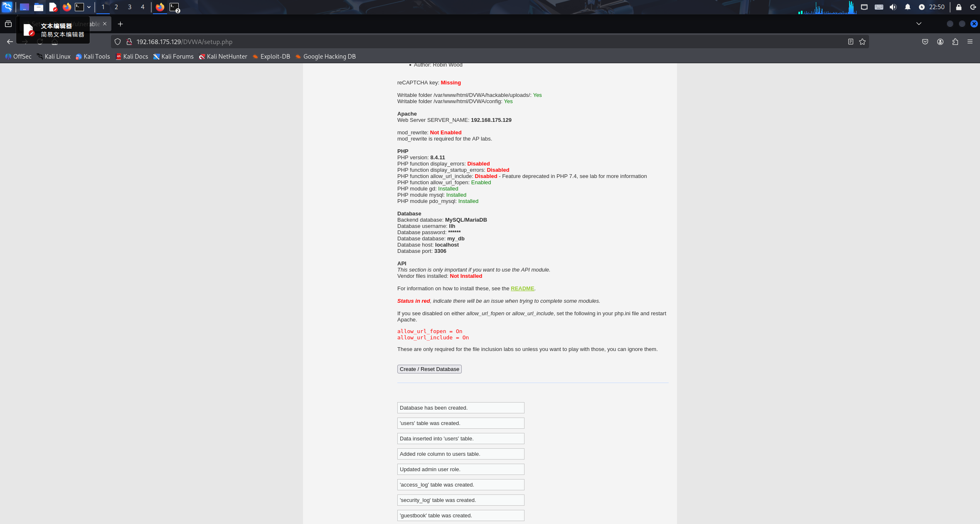
Task: Open the README link
Action: tap(522, 289)
